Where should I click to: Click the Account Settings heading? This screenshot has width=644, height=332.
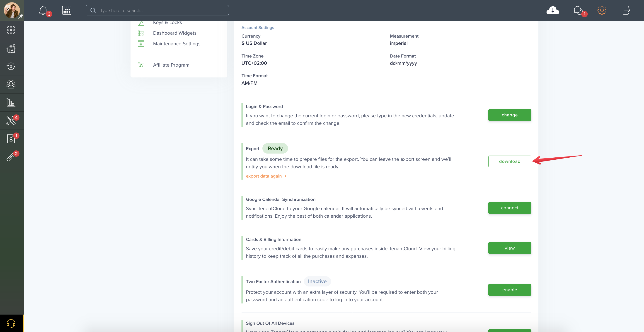(257, 27)
